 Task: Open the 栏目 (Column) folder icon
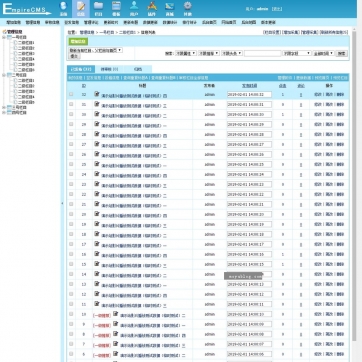(98, 9)
